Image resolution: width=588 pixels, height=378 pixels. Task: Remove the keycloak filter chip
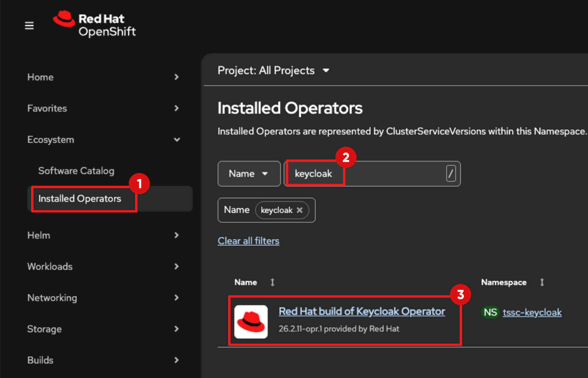coord(300,210)
